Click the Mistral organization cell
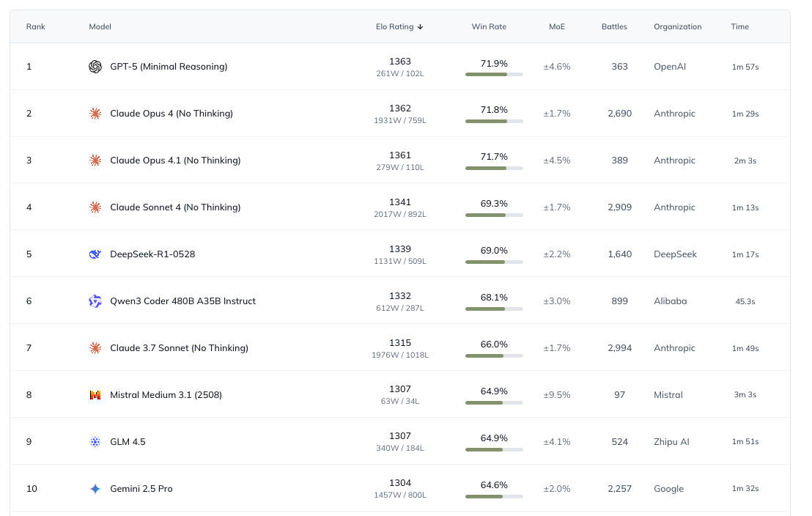Viewport: 812px width, 516px height. (x=668, y=395)
